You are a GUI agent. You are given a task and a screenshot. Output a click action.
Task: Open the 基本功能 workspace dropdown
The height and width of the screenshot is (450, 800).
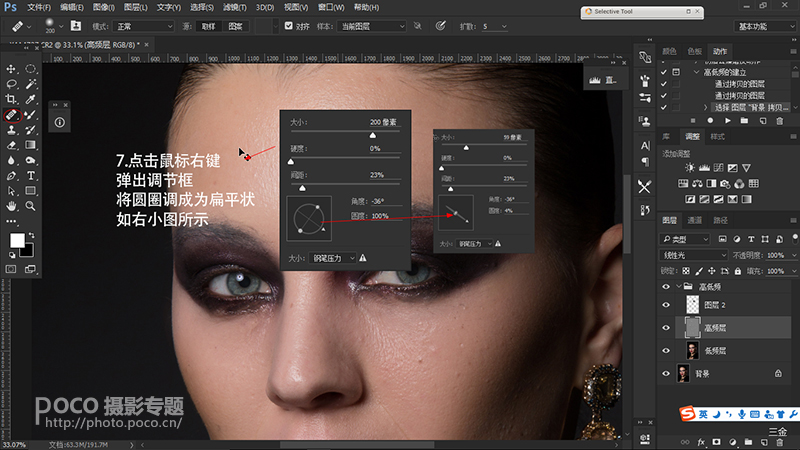(x=762, y=26)
